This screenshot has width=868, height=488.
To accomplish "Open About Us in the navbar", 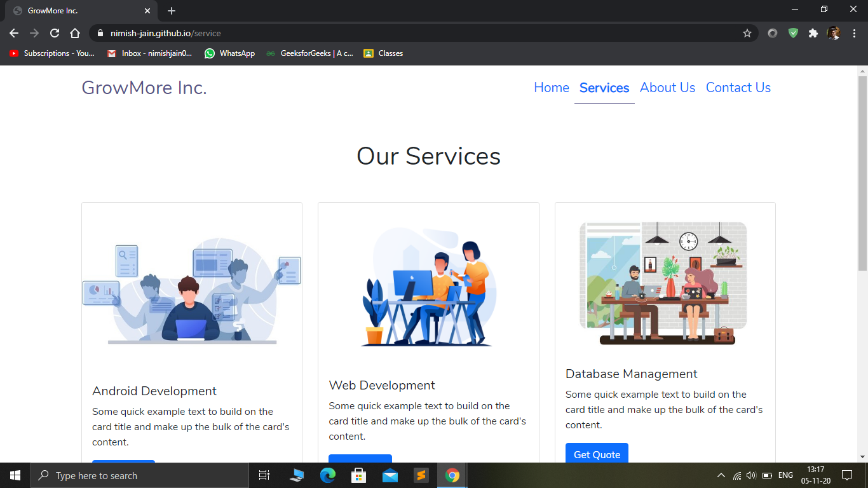I will click(x=668, y=88).
